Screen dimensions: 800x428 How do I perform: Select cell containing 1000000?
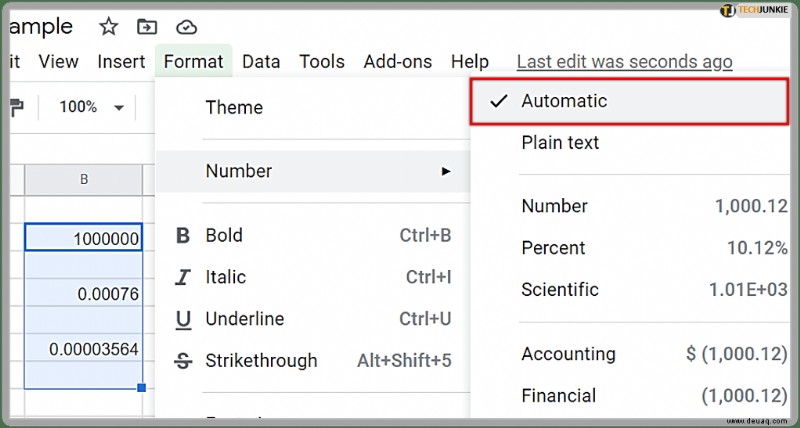[x=84, y=237]
